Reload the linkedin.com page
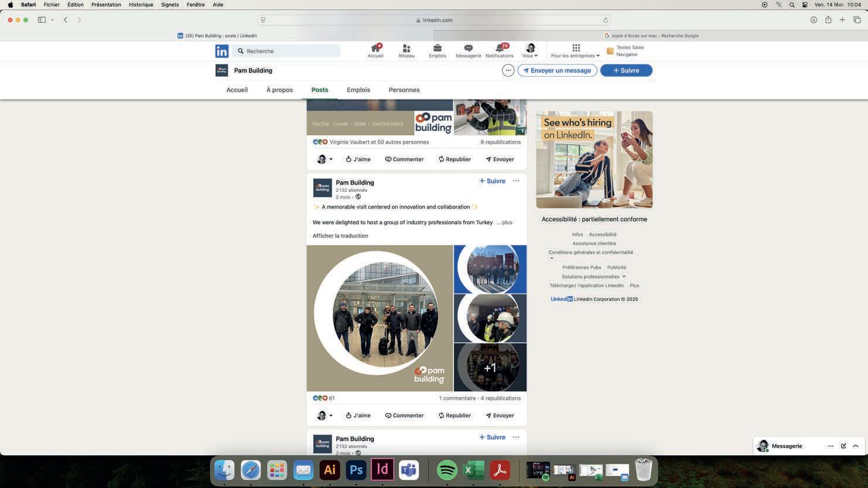868x488 pixels. tap(606, 20)
